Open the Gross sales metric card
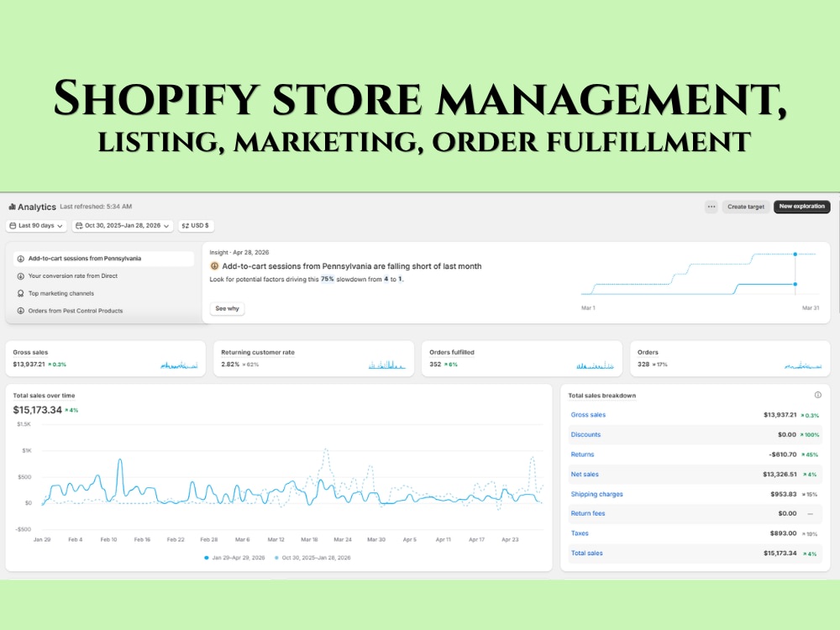This screenshot has width=840, height=630. pos(106,359)
